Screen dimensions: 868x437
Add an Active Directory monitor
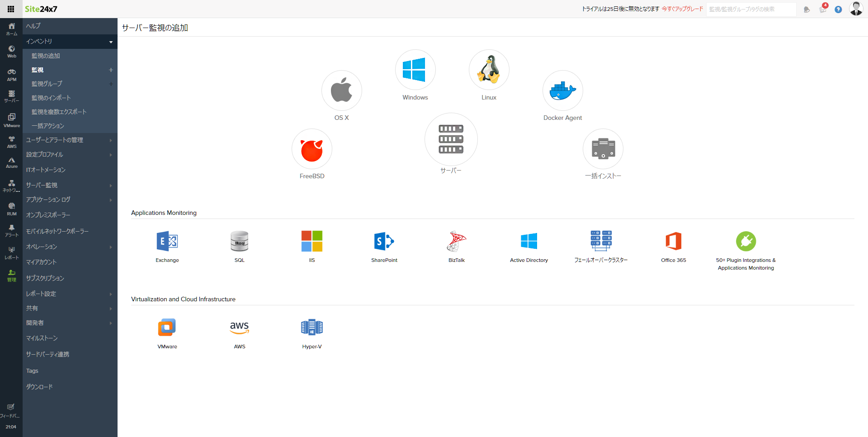pos(529,241)
